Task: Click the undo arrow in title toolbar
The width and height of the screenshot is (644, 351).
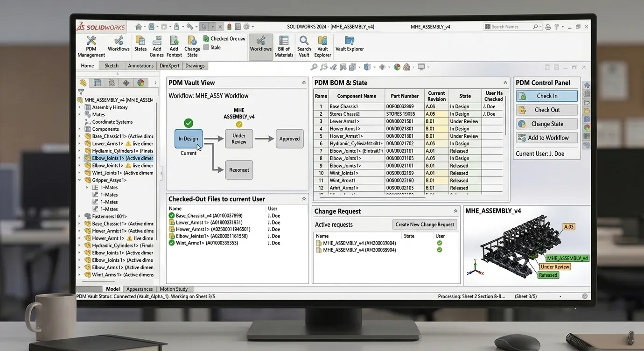Action: [x=189, y=27]
